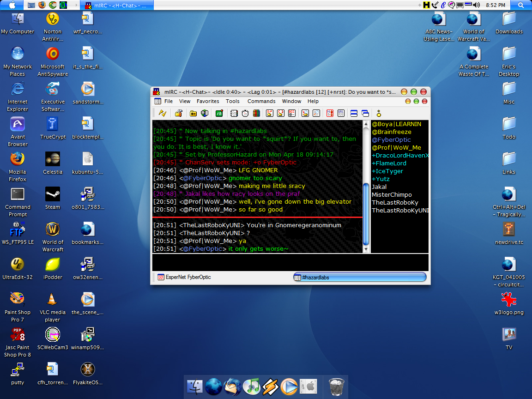Open the Favorites menu in mIRC

click(x=208, y=101)
